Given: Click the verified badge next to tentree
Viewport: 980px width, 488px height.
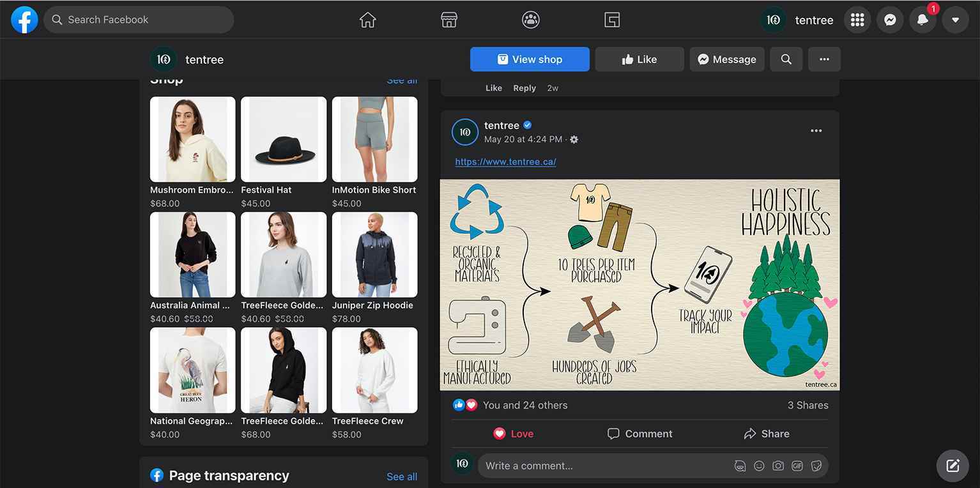Looking at the screenshot, I should pos(528,125).
